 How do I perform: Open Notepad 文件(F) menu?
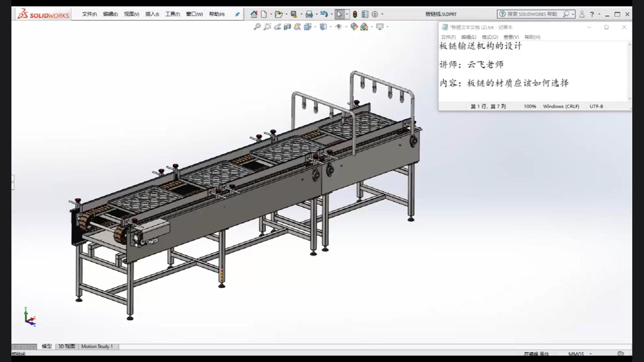click(448, 37)
